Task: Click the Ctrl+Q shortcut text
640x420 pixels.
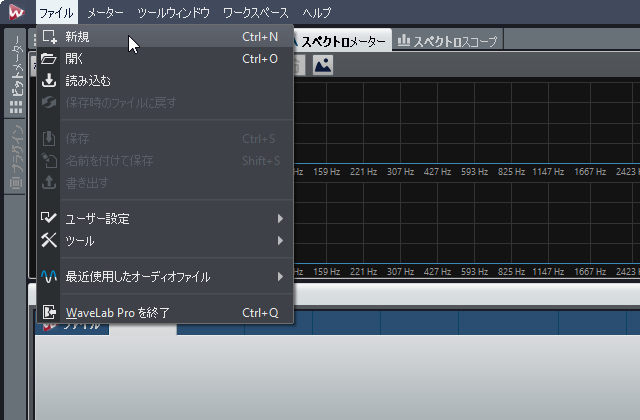Action: coord(260,313)
